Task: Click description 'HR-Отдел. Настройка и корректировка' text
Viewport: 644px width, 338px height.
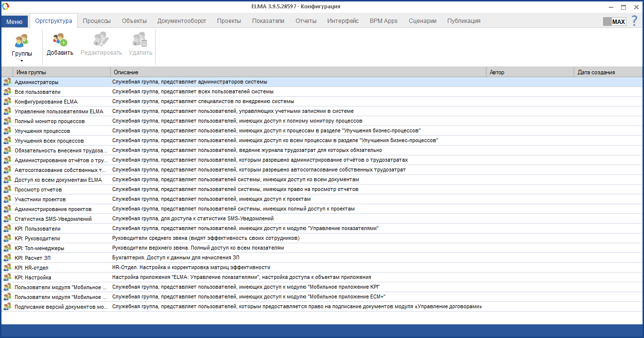Action: pyautogui.click(x=191, y=268)
